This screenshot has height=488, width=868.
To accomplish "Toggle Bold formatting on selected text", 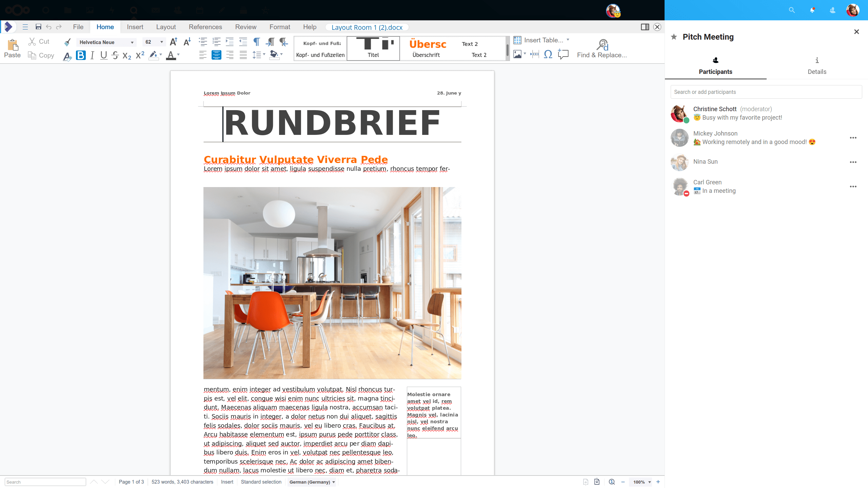I will (x=82, y=56).
